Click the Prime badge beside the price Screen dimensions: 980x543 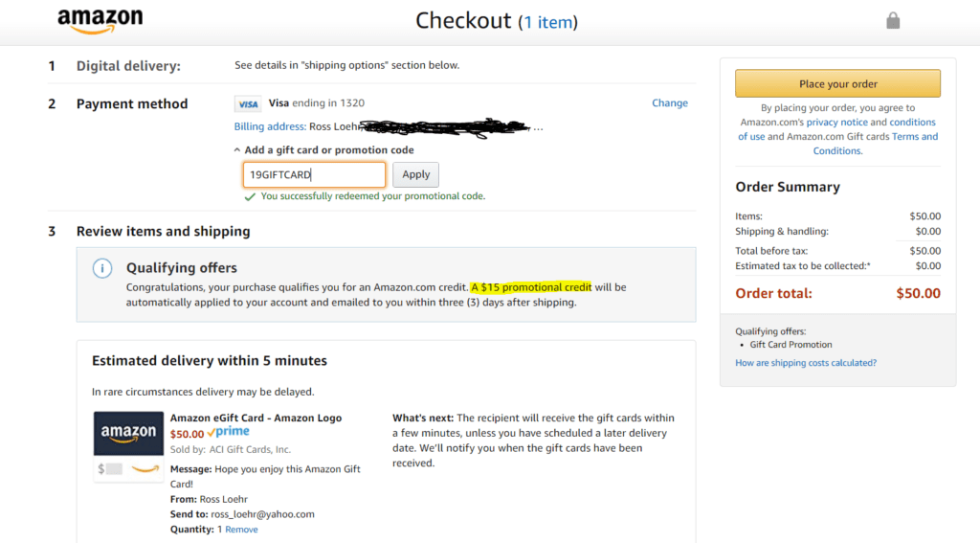(229, 433)
